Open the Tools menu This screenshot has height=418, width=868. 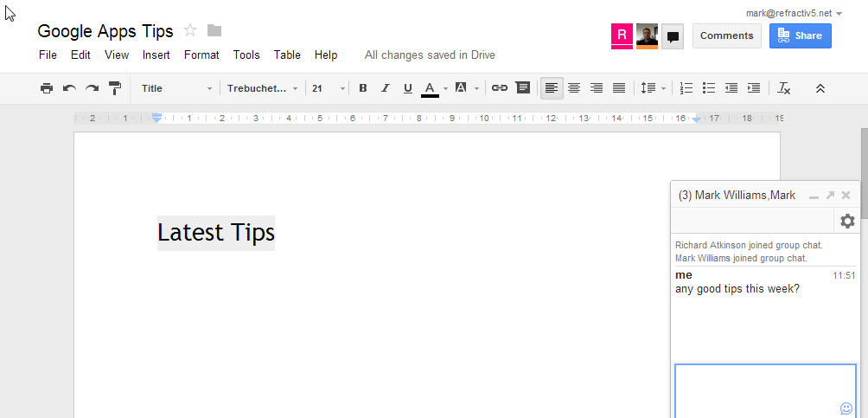(246, 55)
